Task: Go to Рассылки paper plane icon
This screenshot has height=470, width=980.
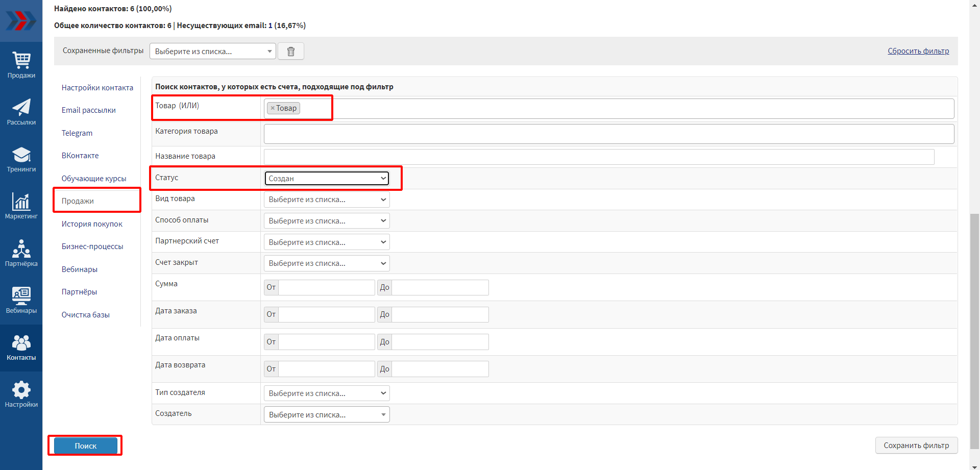Action: tap(21, 112)
